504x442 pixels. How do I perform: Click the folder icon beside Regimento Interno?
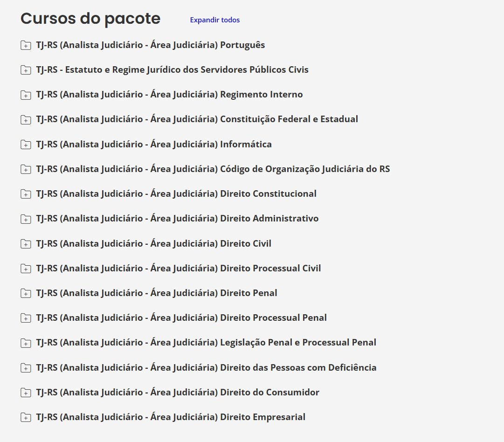point(26,95)
